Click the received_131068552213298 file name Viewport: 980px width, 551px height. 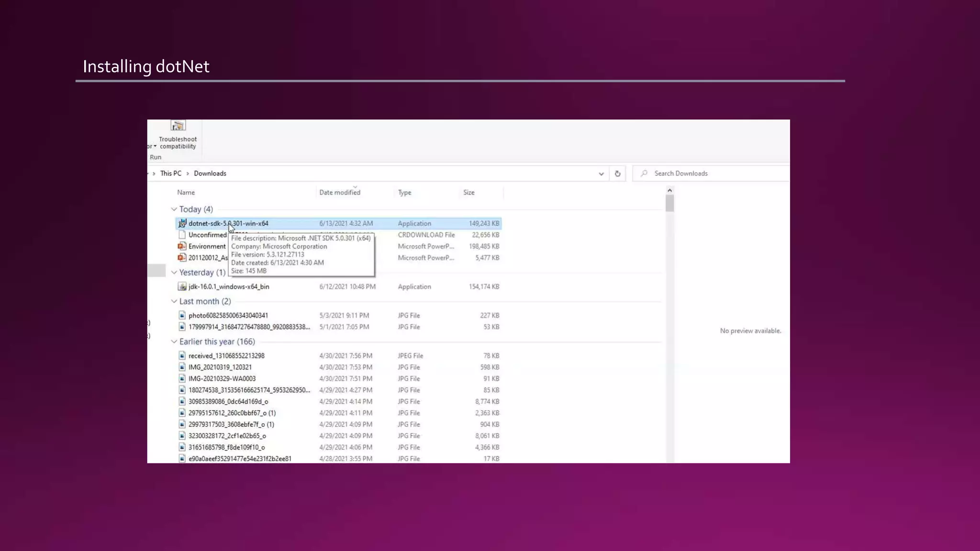point(226,355)
